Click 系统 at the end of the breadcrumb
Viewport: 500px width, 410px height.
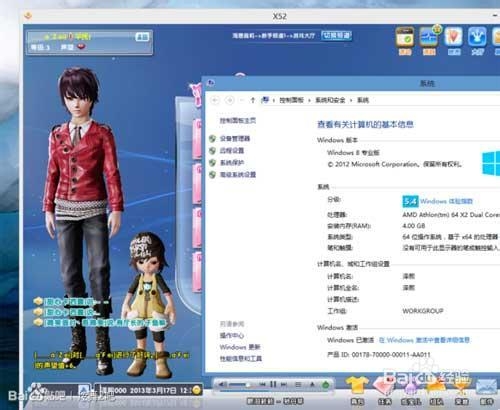point(363,100)
